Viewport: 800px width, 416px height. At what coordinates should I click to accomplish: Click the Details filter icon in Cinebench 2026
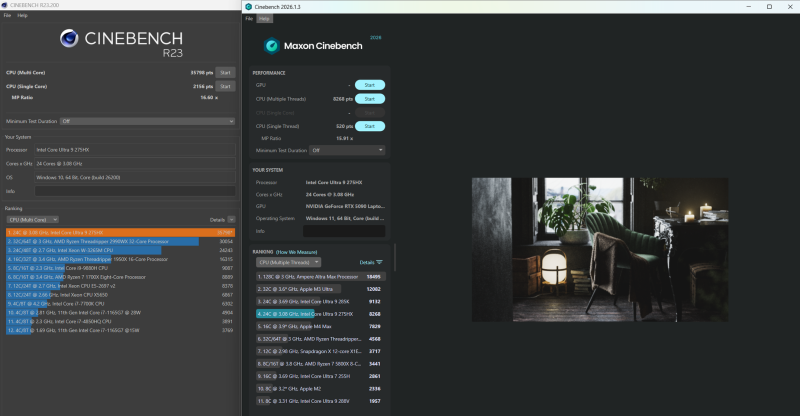coord(379,262)
